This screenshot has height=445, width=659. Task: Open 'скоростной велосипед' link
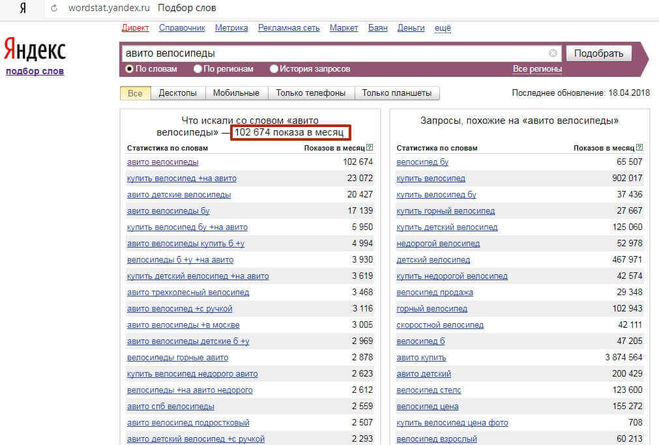(440, 325)
